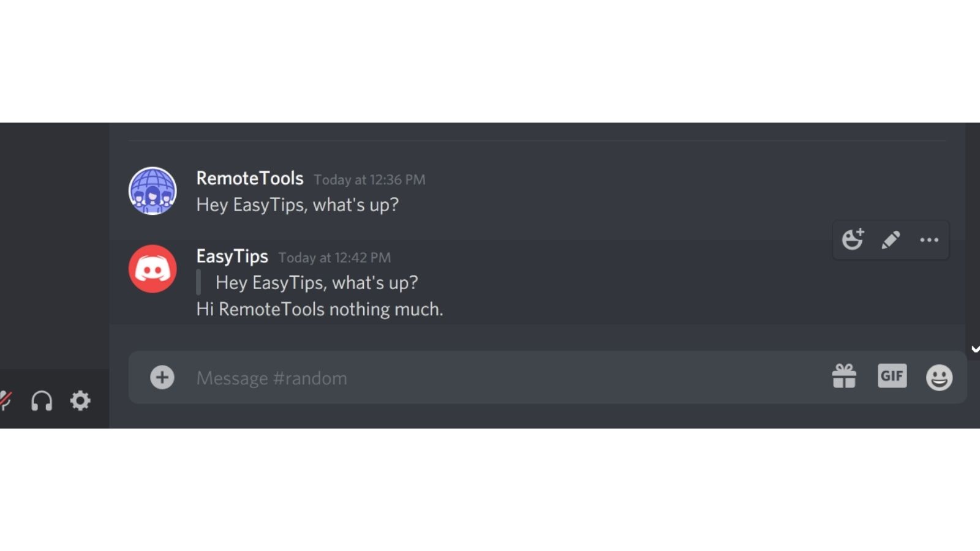
Task: Open User Settings gear
Action: tap(80, 401)
